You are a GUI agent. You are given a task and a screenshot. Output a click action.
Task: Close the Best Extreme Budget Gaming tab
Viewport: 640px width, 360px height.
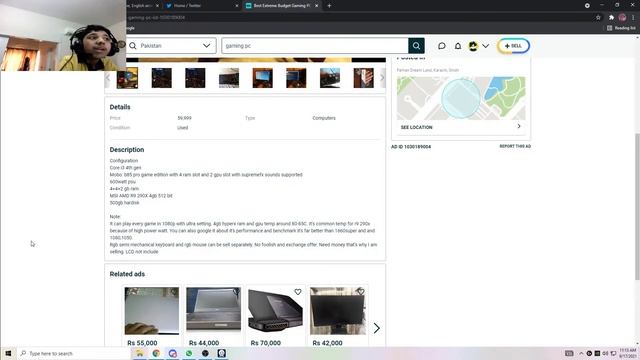point(316,6)
